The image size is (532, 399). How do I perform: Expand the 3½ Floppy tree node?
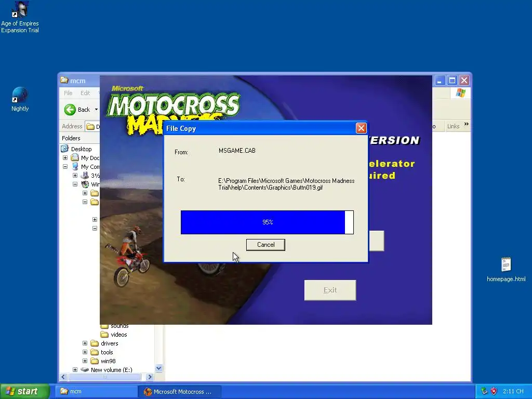click(75, 176)
